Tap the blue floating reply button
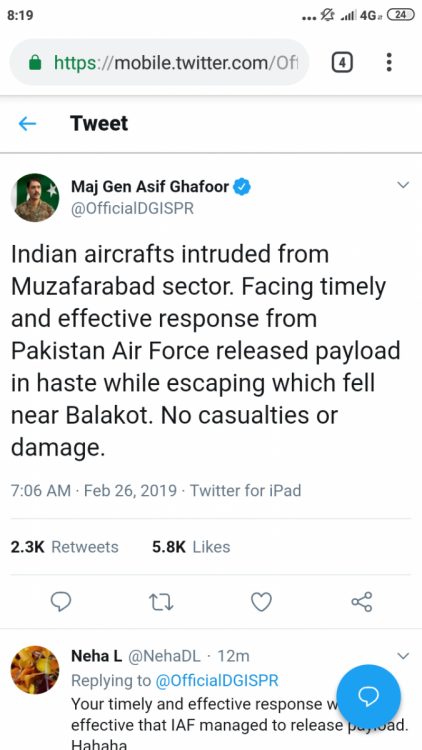 (368, 696)
